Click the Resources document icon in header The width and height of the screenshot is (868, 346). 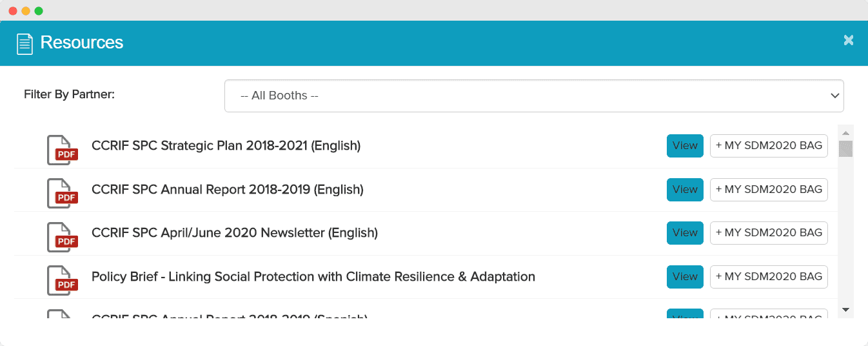point(25,43)
